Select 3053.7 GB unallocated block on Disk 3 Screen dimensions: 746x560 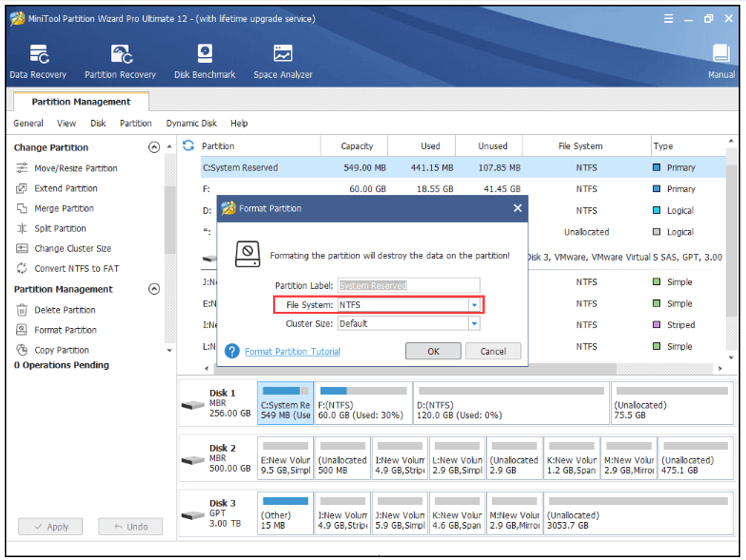pyautogui.click(x=638, y=513)
